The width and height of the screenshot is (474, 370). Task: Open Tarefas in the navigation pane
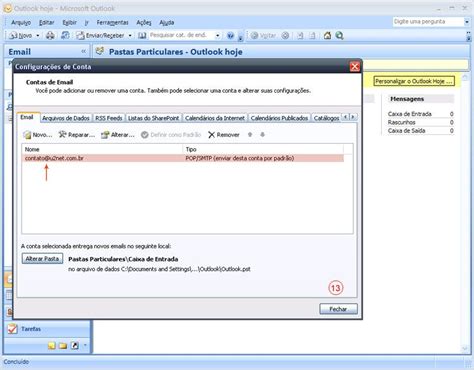(47, 329)
